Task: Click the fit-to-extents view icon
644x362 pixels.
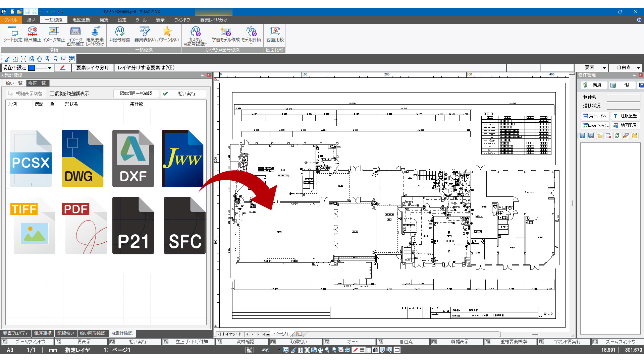Action: 23,59
